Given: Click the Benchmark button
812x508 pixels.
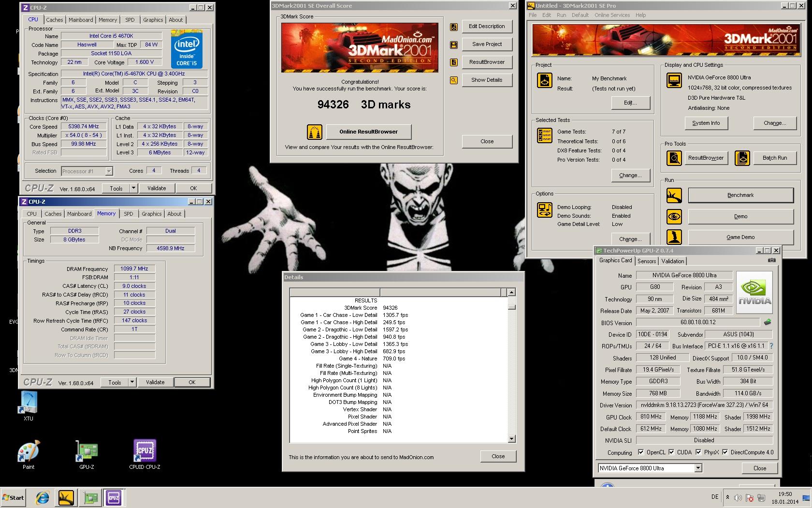Looking at the screenshot, I should pyautogui.click(x=740, y=195).
